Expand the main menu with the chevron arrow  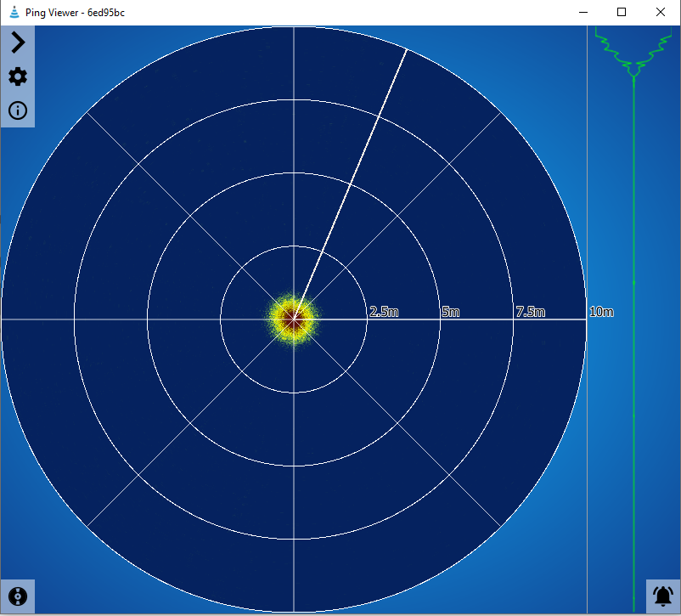click(x=17, y=42)
